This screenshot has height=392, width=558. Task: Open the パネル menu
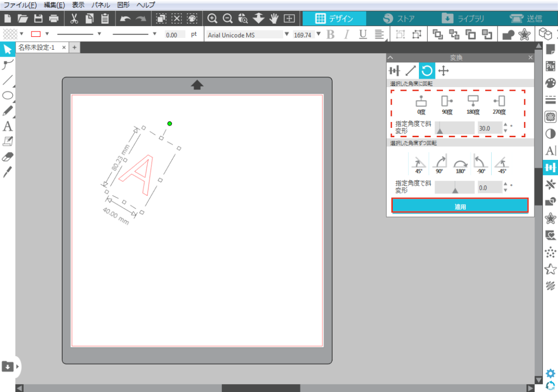[100, 5]
